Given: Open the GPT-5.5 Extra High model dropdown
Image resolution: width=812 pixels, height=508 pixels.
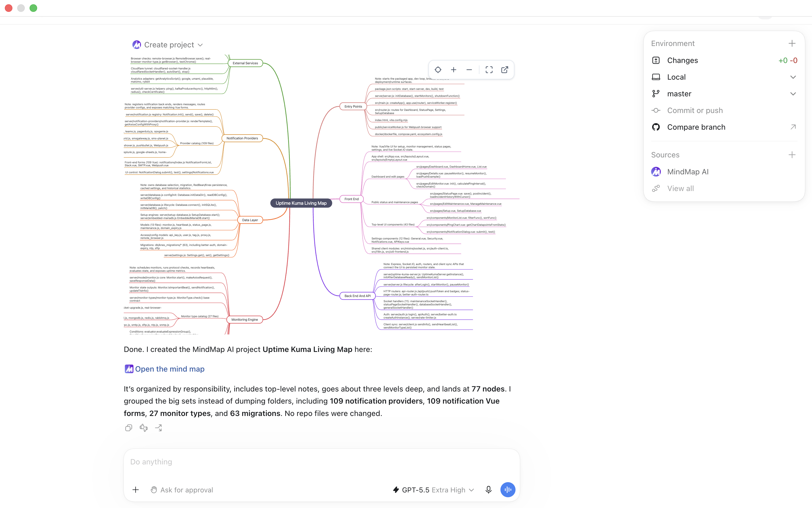Looking at the screenshot, I should click(x=433, y=490).
